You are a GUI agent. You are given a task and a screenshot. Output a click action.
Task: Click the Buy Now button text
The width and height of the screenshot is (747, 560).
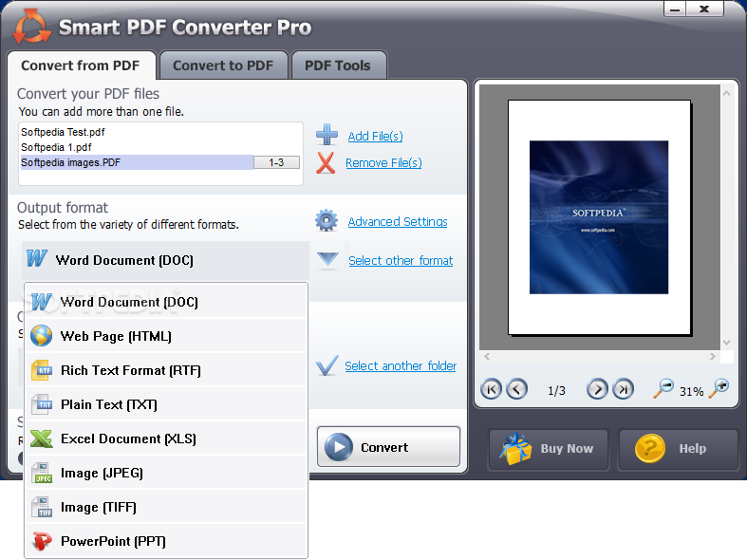[x=567, y=449]
